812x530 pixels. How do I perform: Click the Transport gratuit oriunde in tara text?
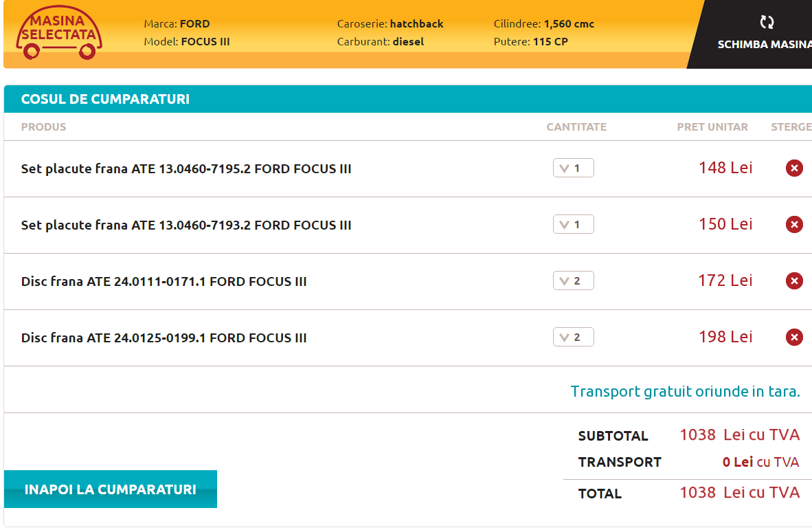[x=685, y=392]
